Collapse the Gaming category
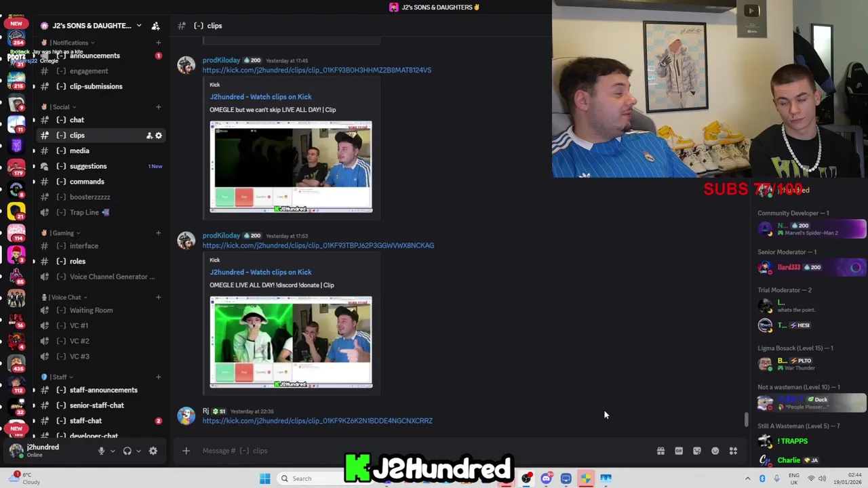The image size is (868, 488). coord(62,233)
